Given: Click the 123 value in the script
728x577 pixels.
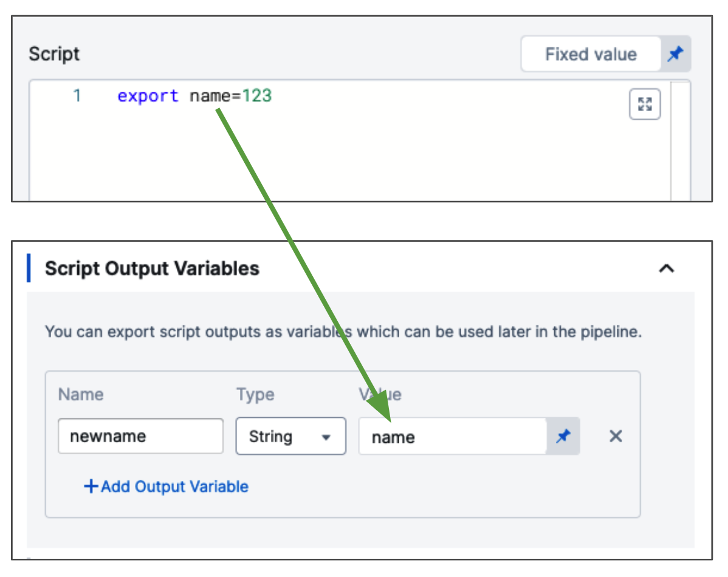Looking at the screenshot, I should point(257,96).
